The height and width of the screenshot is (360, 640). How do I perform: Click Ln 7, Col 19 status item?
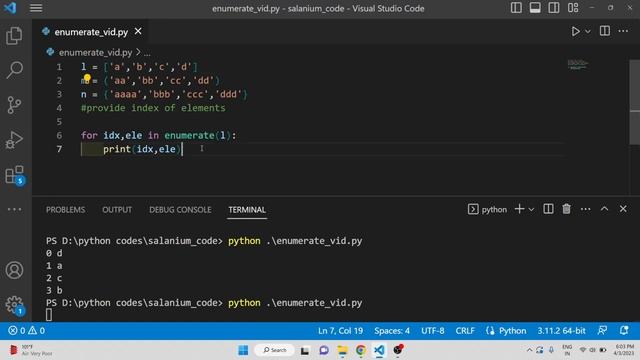(x=340, y=331)
